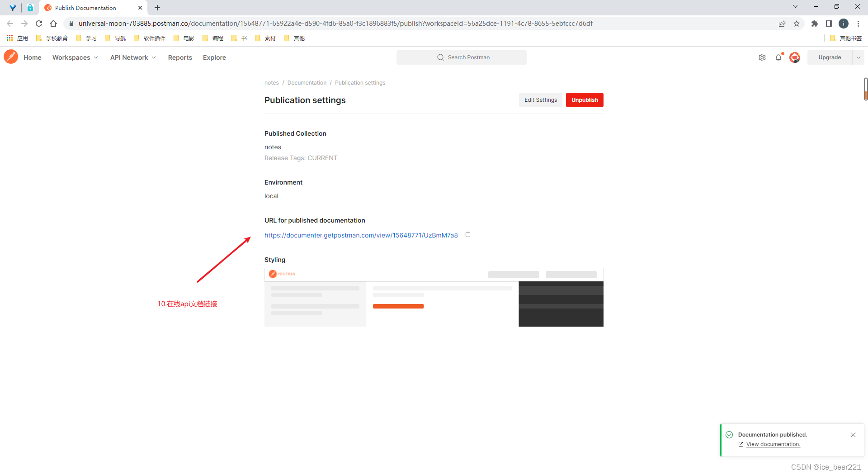The image size is (868, 475).
Task: Open the 素材 bookmark folder
Action: tap(265, 38)
